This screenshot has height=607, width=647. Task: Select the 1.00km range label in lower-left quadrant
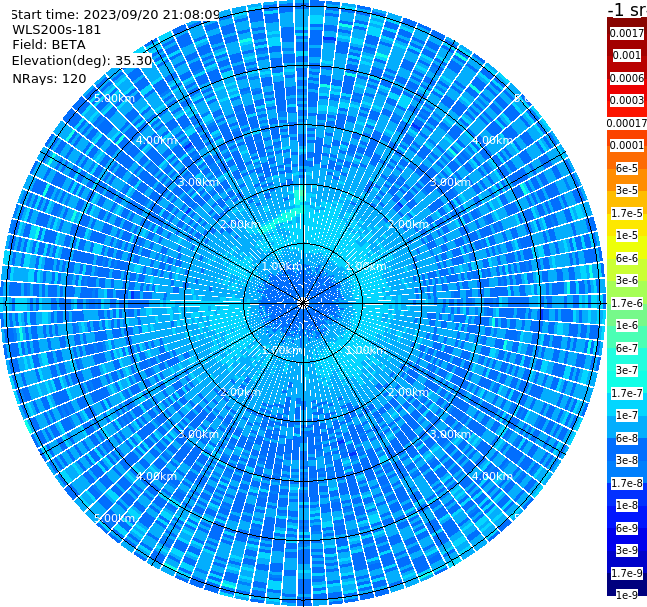click(283, 350)
